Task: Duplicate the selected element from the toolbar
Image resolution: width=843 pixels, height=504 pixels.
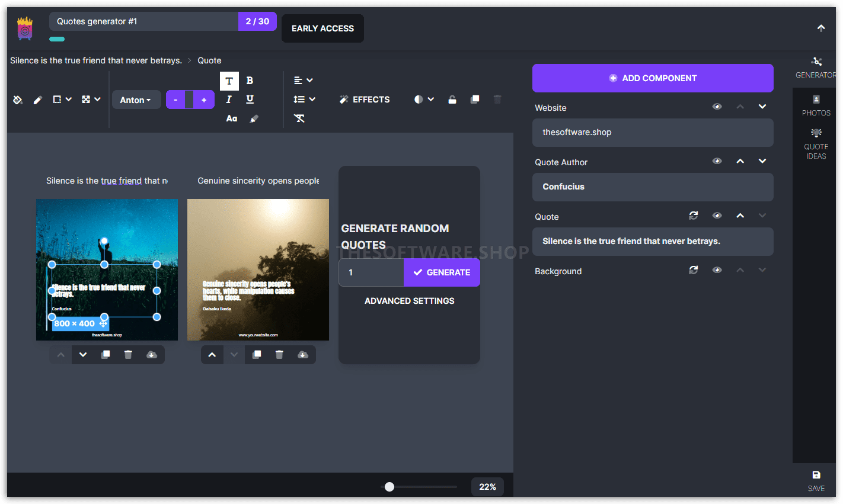Action: (x=475, y=99)
